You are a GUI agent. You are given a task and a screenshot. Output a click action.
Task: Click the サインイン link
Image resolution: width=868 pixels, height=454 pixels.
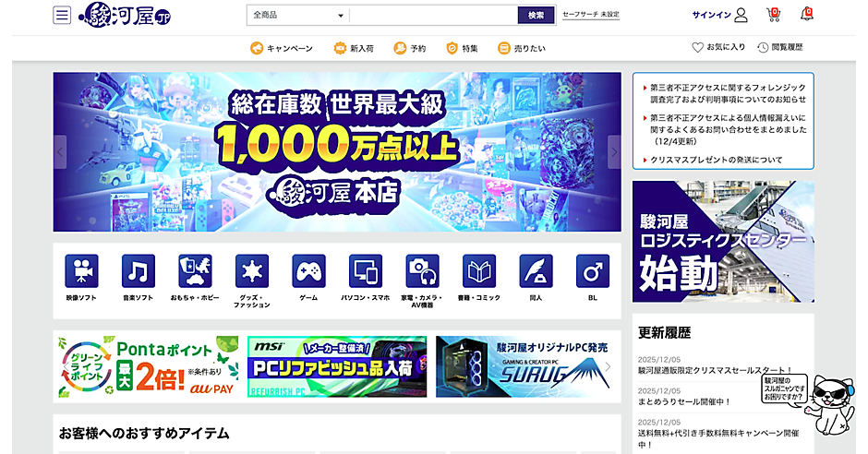[x=711, y=15]
